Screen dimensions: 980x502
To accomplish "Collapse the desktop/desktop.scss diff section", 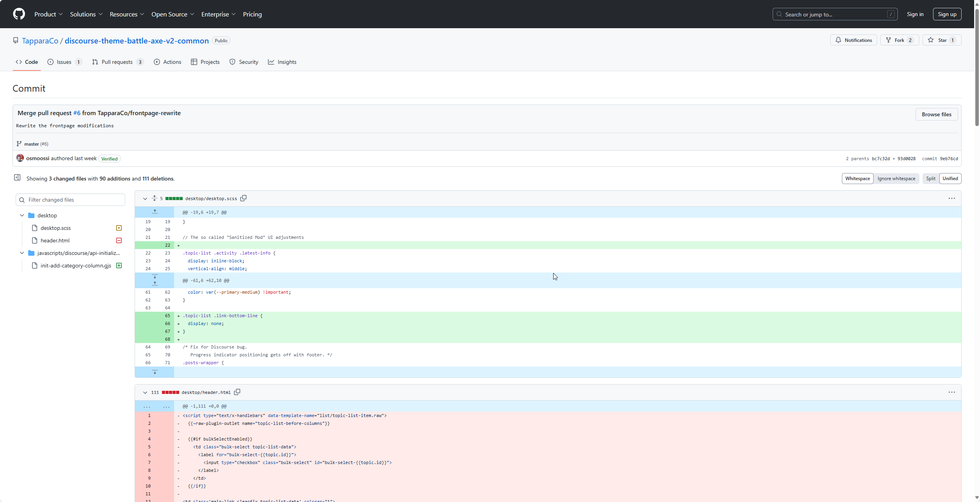I will (x=145, y=199).
